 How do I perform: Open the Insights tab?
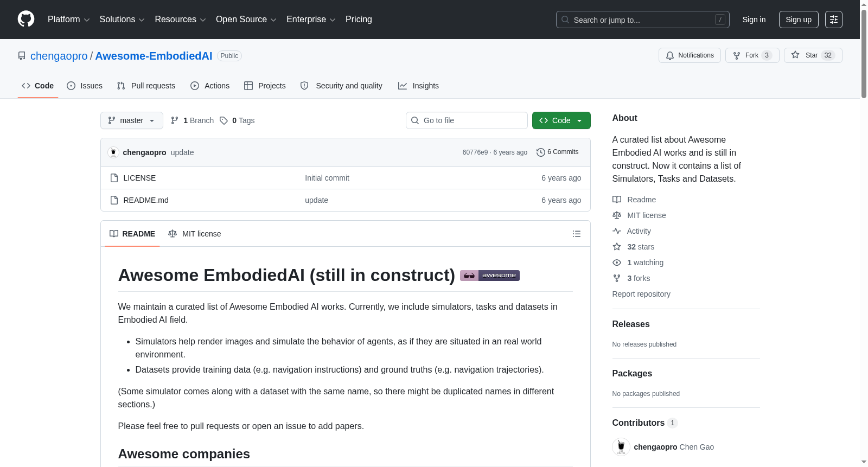(x=418, y=86)
